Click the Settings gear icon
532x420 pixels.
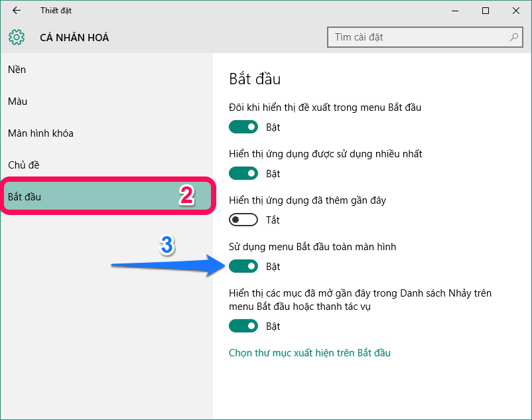tap(16, 37)
